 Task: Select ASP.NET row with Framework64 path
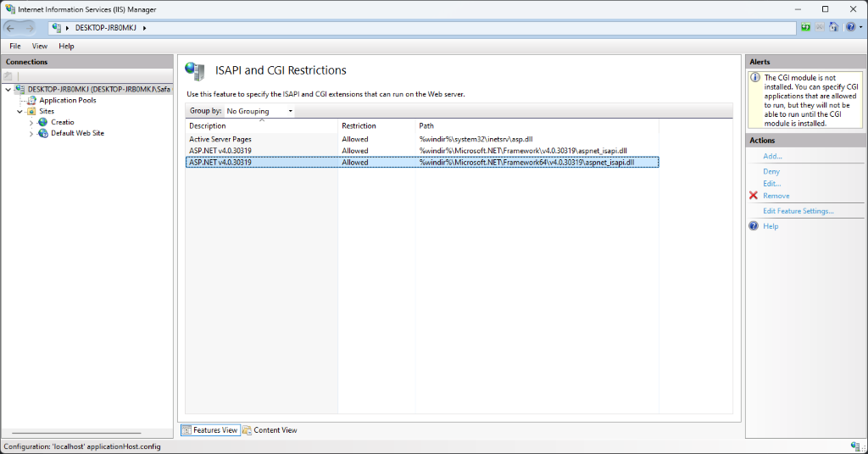(422, 162)
